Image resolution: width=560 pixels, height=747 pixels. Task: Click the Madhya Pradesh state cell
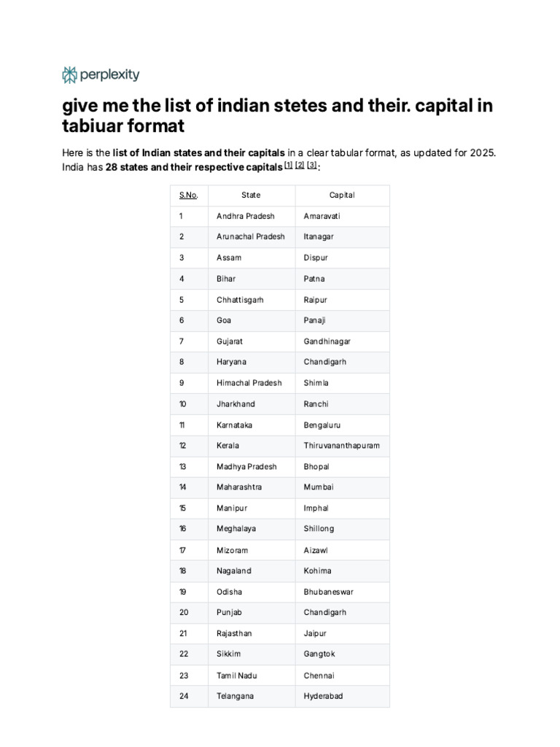click(252, 467)
